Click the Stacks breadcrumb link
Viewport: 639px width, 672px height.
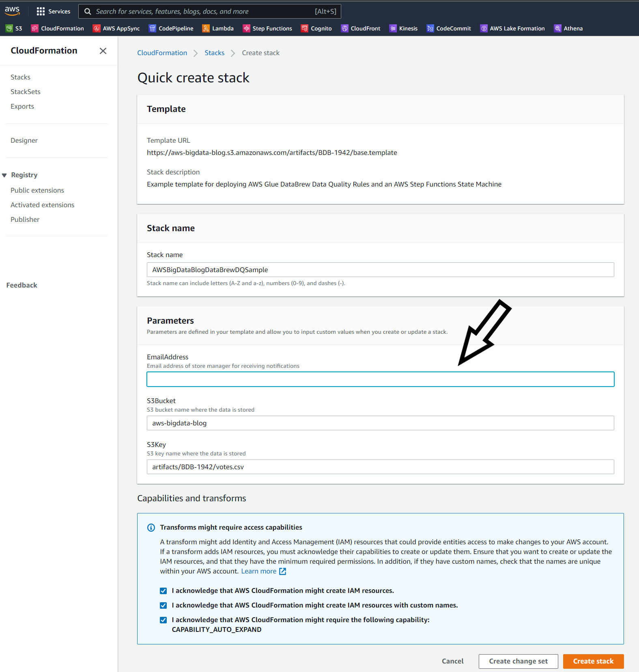[x=215, y=53]
